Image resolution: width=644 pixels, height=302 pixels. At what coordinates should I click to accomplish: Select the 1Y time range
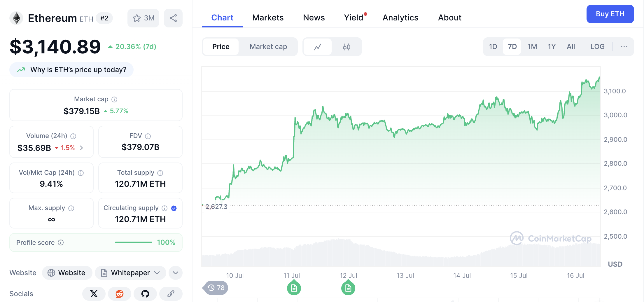point(552,47)
